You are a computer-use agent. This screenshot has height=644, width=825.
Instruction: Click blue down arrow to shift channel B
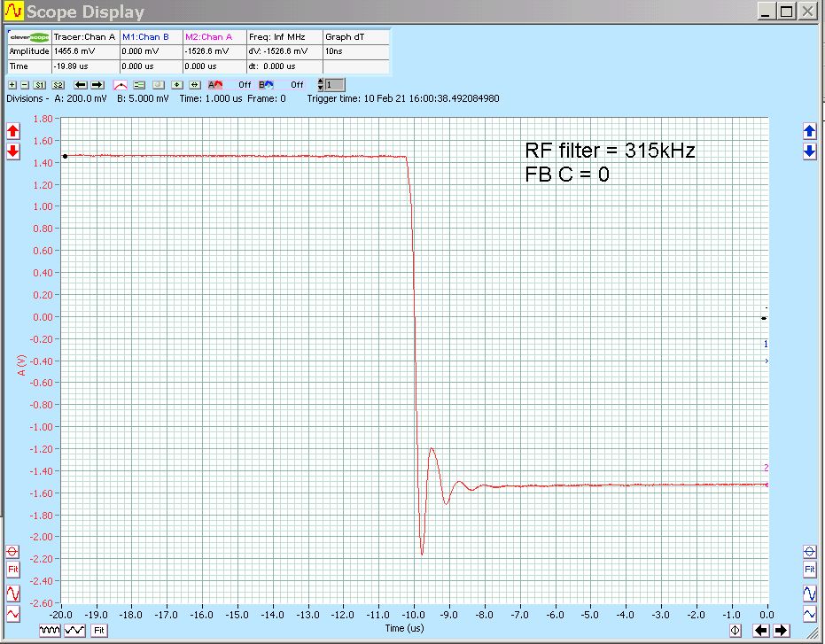[810, 151]
